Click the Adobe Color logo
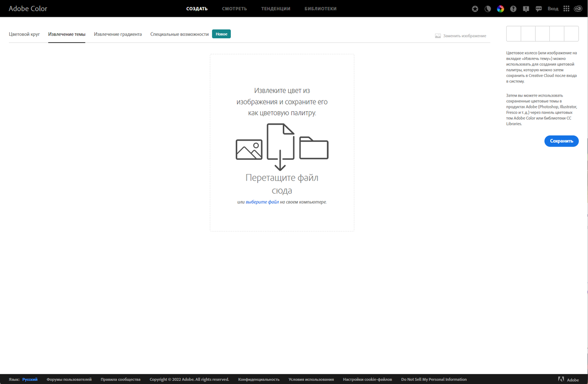The image size is (588, 384). click(x=28, y=8)
